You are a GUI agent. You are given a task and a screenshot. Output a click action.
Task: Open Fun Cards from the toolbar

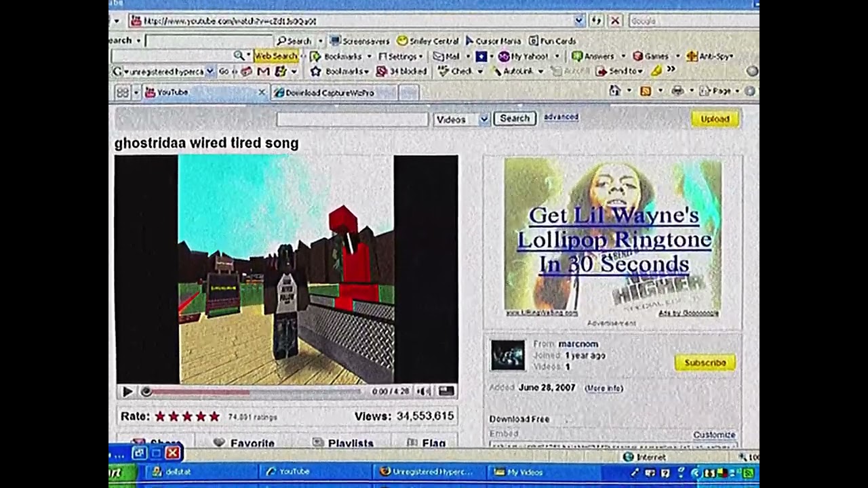point(553,41)
